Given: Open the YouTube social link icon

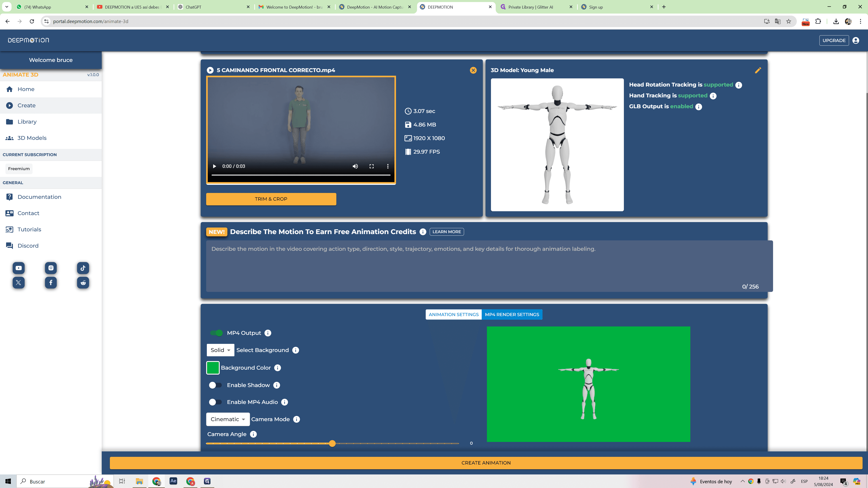Looking at the screenshot, I should [19, 268].
